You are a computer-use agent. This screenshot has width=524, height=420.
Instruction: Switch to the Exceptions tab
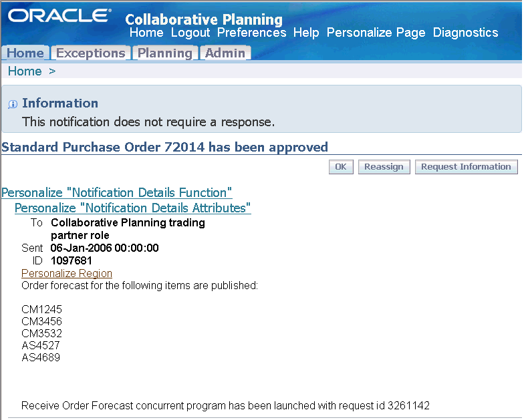(91, 53)
